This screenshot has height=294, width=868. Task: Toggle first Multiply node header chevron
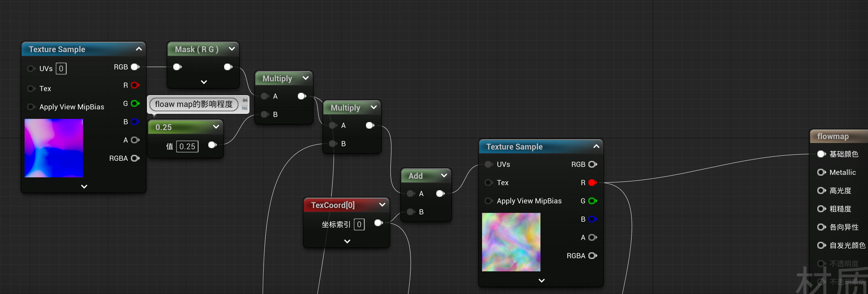click(x=306, y=78)
